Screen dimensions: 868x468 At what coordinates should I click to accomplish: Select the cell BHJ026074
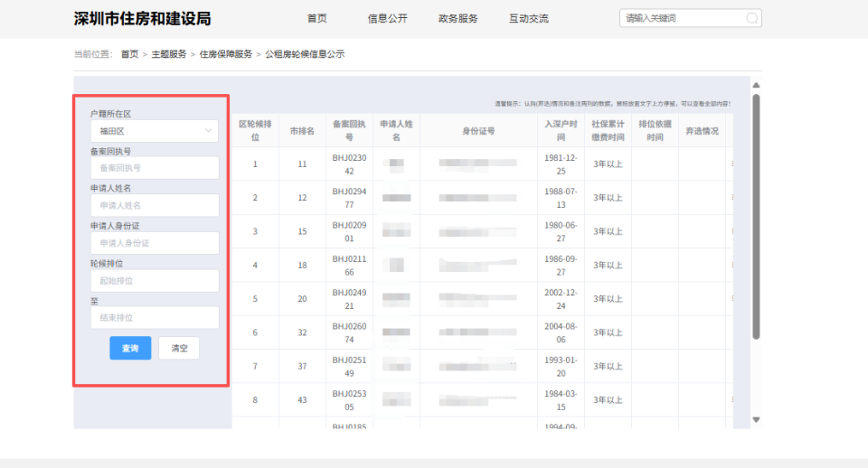click(x=349, y=332)
